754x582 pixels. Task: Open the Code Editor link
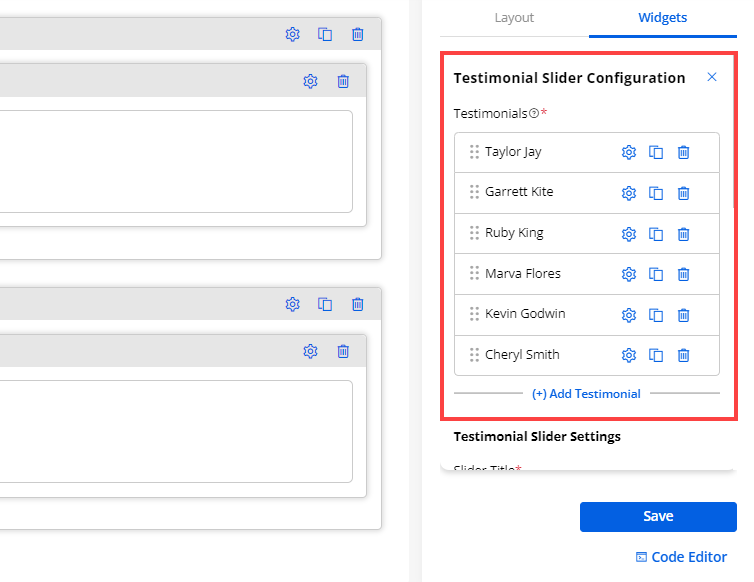coord(688,557)
